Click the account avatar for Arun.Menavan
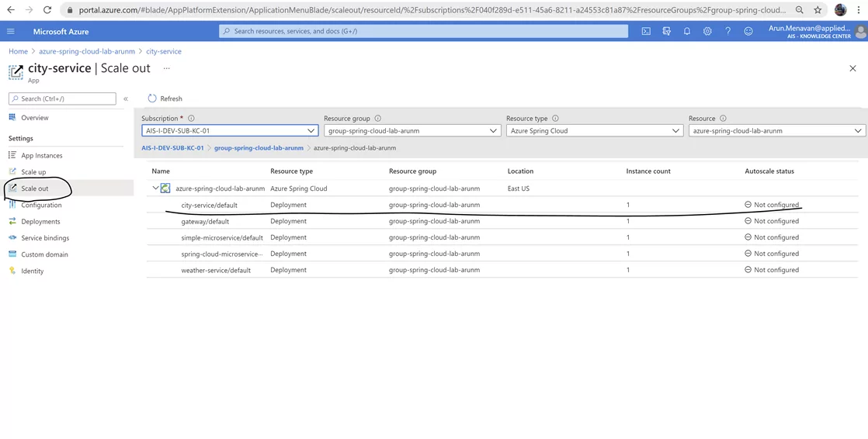Image resolution: width=868 pixels, height=439 pixels. click(861, 32)
